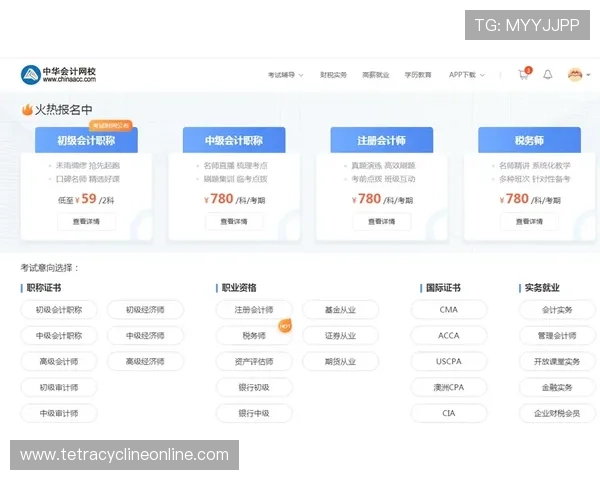Choose the 注册会计师 pill under 职业资格

[254, 310]
